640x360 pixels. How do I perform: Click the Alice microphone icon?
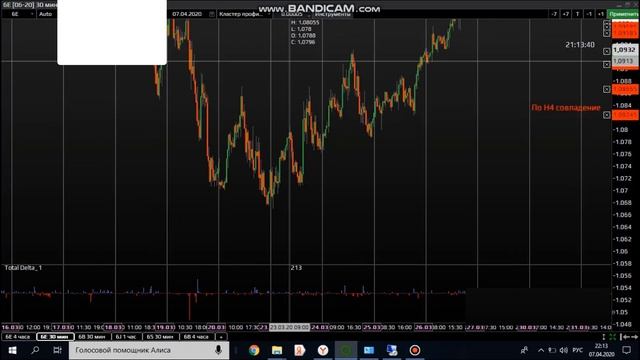tap(218, 350)
